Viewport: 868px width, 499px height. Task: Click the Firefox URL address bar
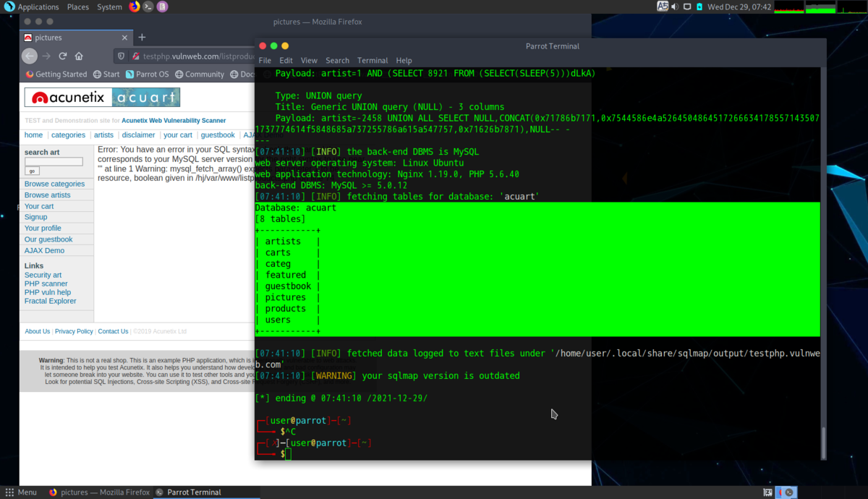pos(199,56)
